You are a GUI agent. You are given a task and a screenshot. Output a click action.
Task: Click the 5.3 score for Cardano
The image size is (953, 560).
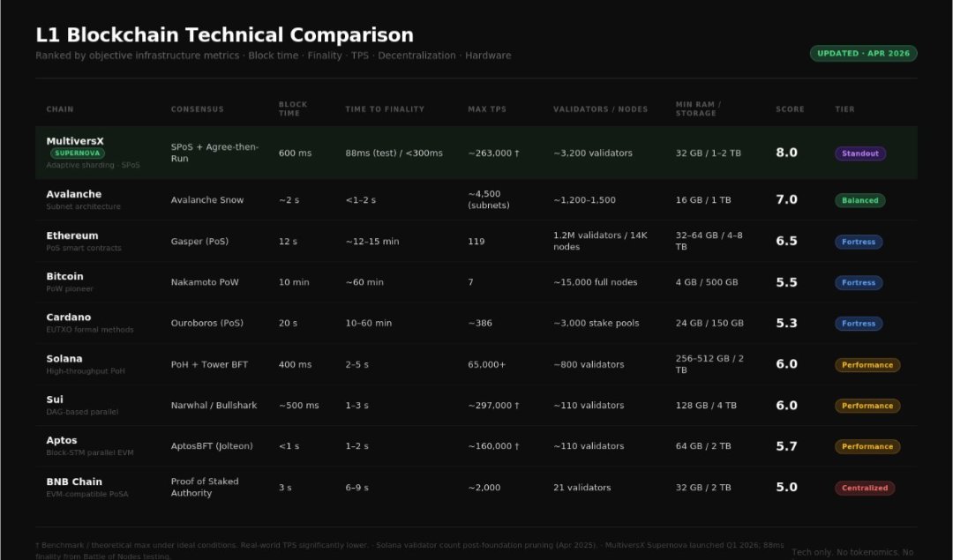(786, 323)
